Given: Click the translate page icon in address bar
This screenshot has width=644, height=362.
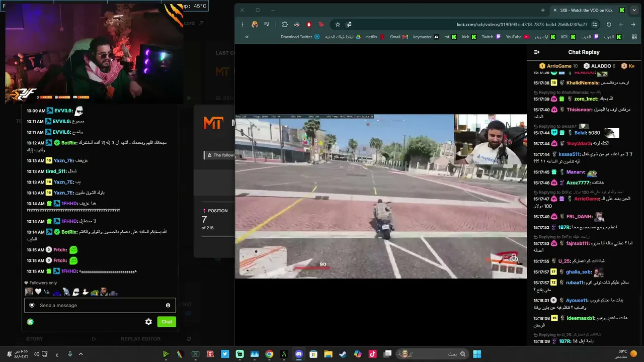Looking at the screenshot, I should (349, 24).
